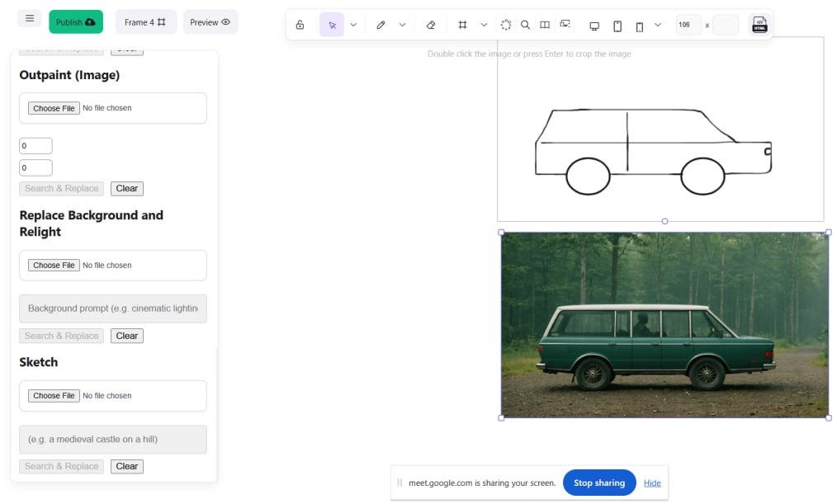Screen dimensions: 837x504
Task: Click the open book icon
Action: tap(545, 25)
